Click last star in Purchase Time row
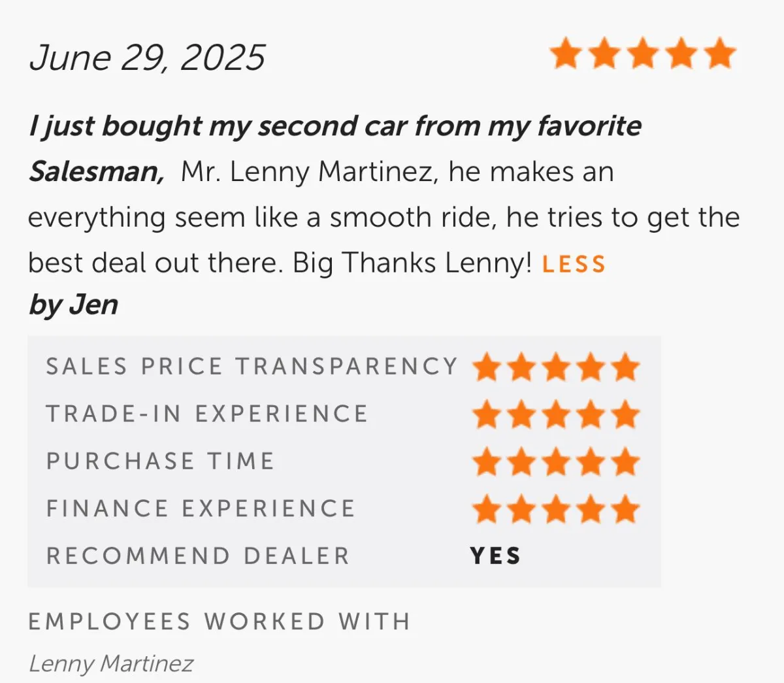Image resolution: width=784 pixels, height=683 pixels. (x=626, y=461)
